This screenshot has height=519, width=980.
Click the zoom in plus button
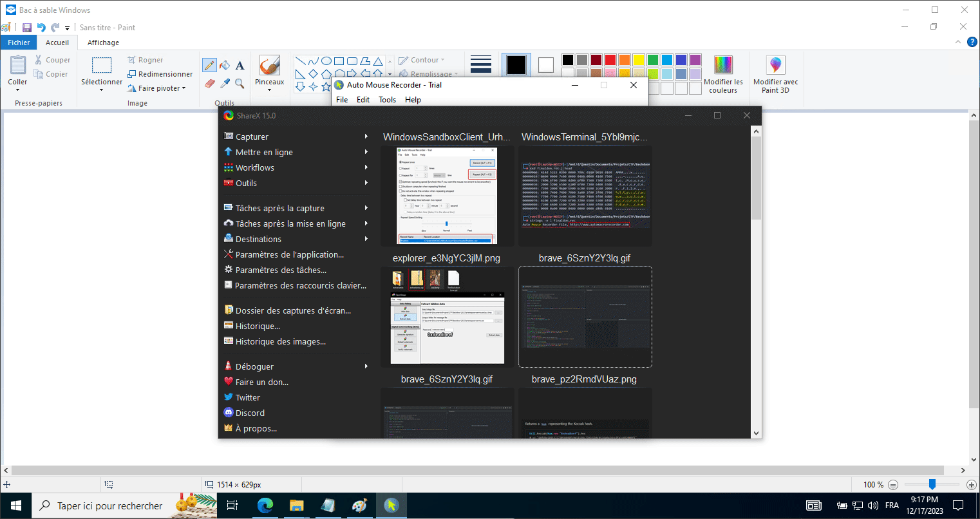point(972,484)
